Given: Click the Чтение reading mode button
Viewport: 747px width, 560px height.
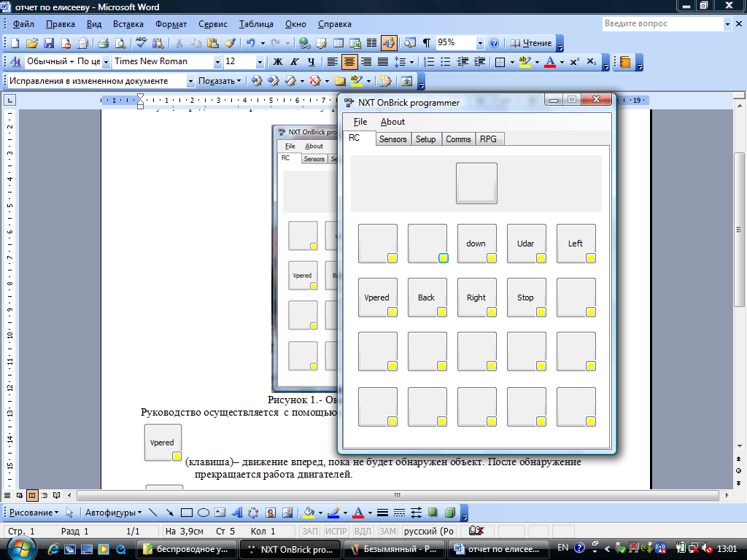Looking at the screenshot, I should pos(531,43).
